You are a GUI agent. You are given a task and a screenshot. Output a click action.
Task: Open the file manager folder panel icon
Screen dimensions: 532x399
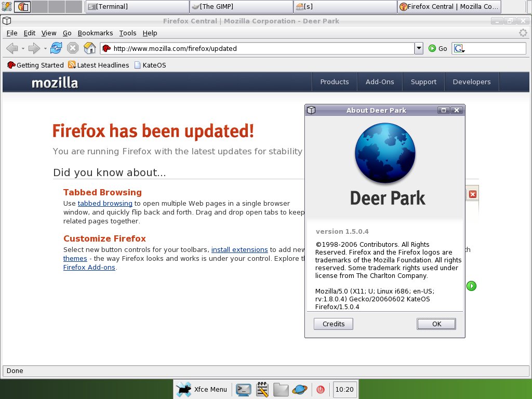click(x=281, y=390)
